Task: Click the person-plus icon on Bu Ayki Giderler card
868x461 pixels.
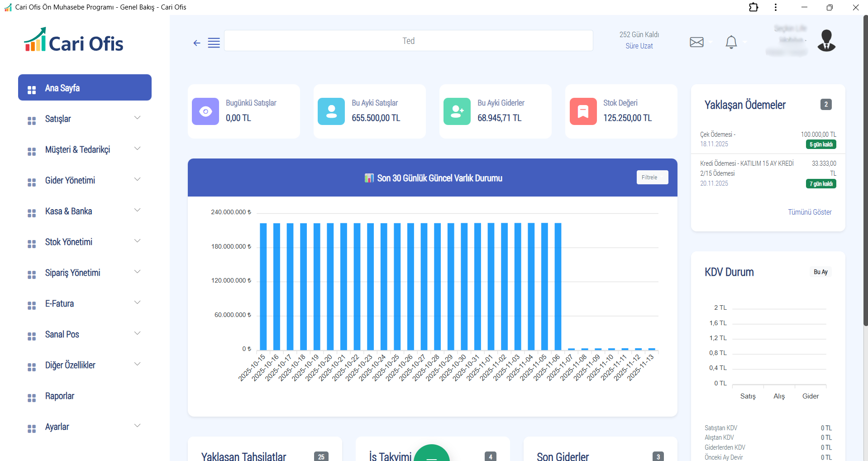Action: (x=457, y=111)
